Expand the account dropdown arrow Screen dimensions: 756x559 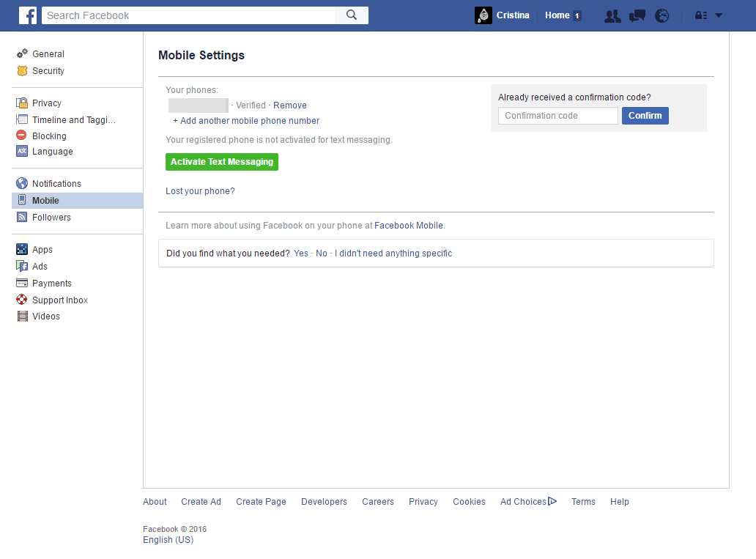719,15
